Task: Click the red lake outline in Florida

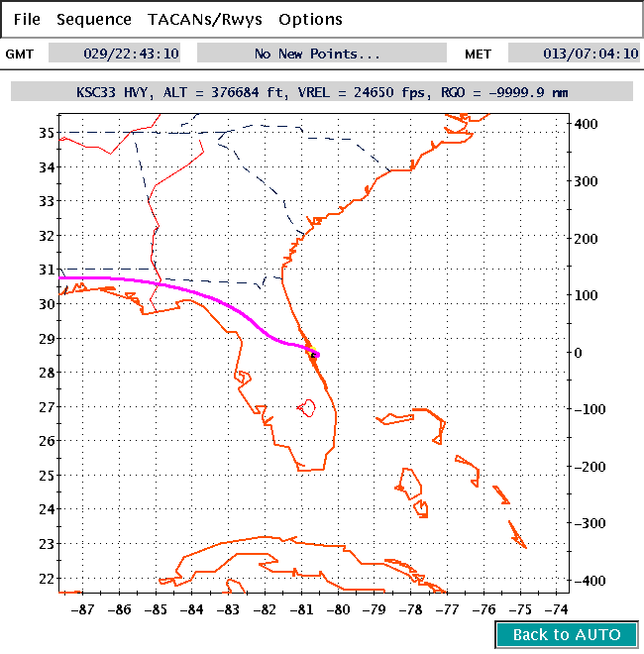Action: click(x=307, y=407)
